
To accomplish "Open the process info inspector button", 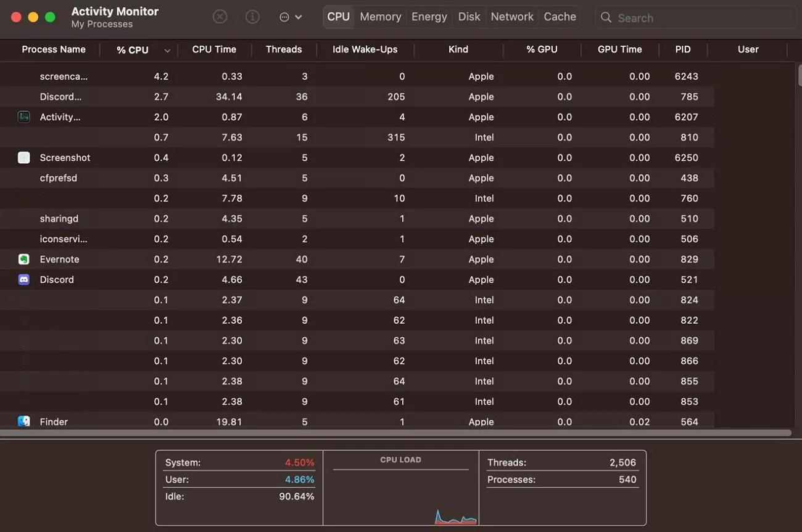I will pyautogui.click(x=252, y=17).
